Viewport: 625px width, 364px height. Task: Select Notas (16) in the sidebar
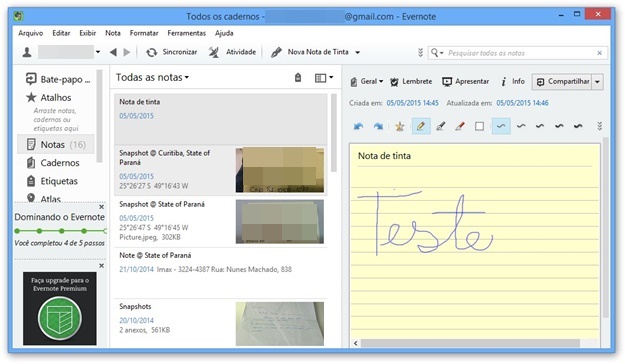(x=56, y=144)
